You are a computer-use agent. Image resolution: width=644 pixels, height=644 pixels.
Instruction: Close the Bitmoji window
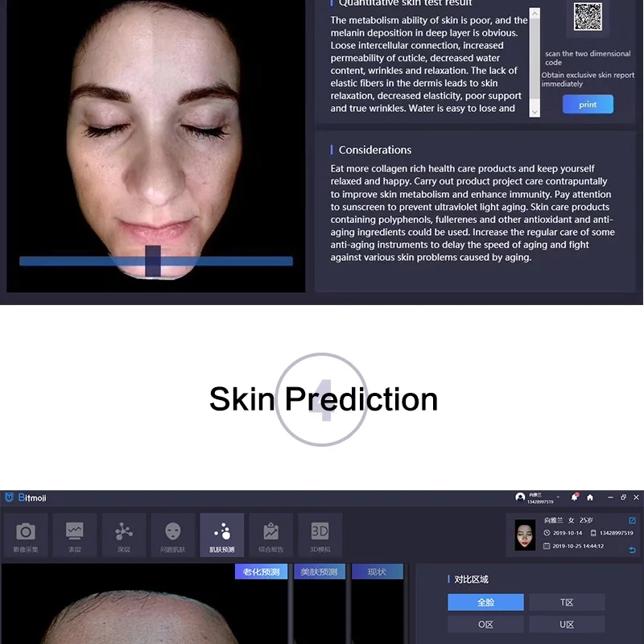(x=636, y=497)
